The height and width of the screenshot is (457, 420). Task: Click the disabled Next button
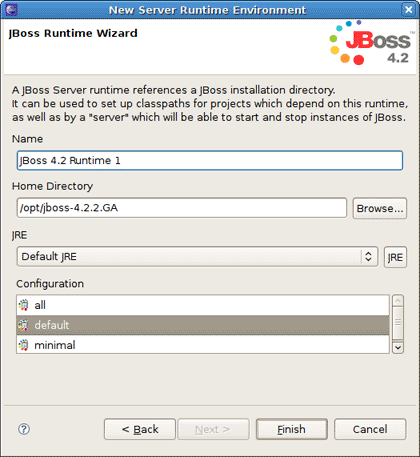tap(213, 429)
